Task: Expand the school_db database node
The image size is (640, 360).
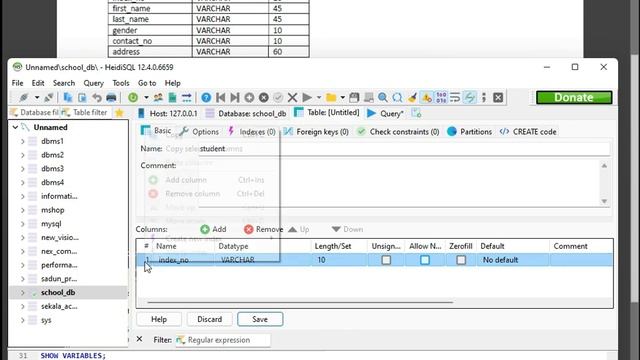Action: pyautogui.click(x=22, y=293)
